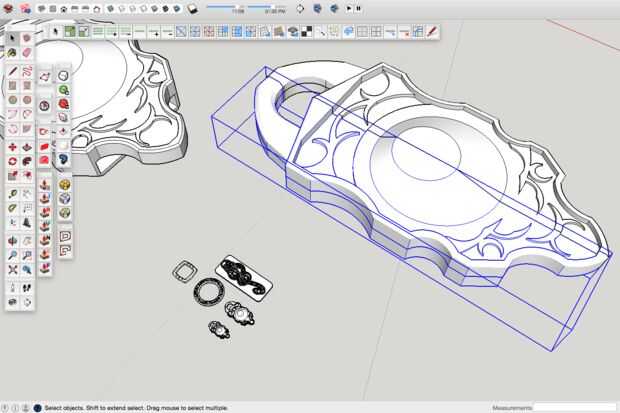
Task: Toggle shadows display in top toolbar
Action: (x=192, y=8)
